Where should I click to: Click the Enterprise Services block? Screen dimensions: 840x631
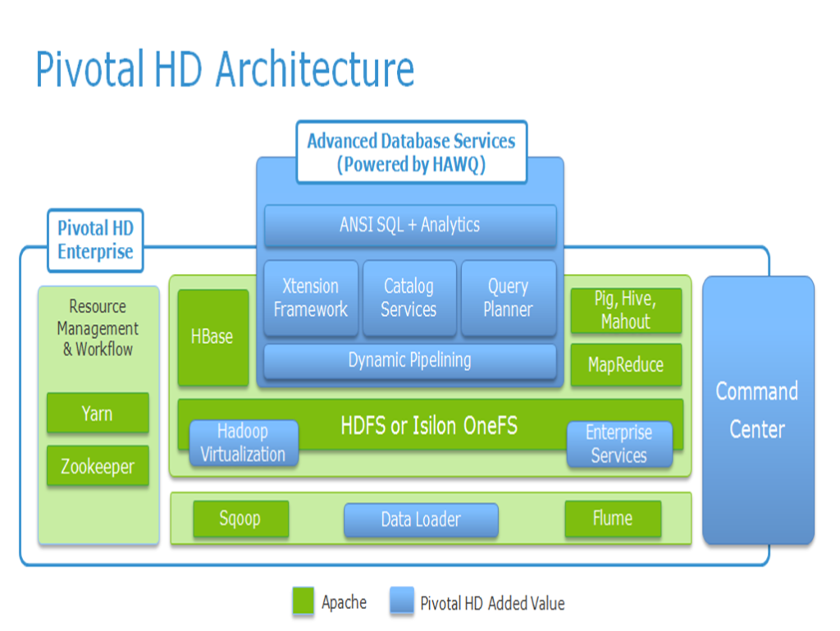point(619,444)
